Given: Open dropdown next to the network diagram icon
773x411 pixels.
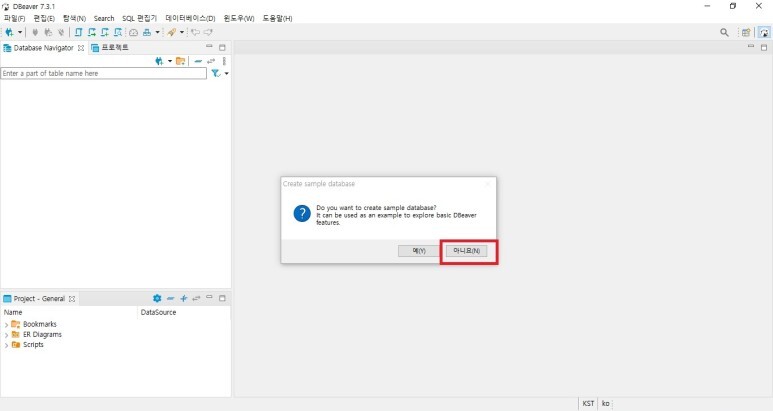Looking at the screenshot, I should click(x=157, y=32).
